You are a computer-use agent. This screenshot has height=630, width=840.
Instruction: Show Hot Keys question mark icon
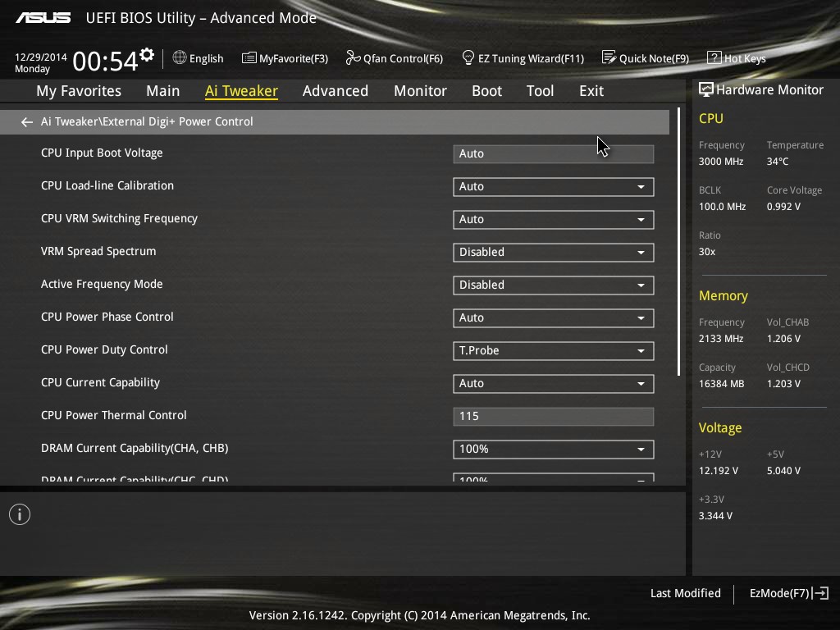[714, 57]
